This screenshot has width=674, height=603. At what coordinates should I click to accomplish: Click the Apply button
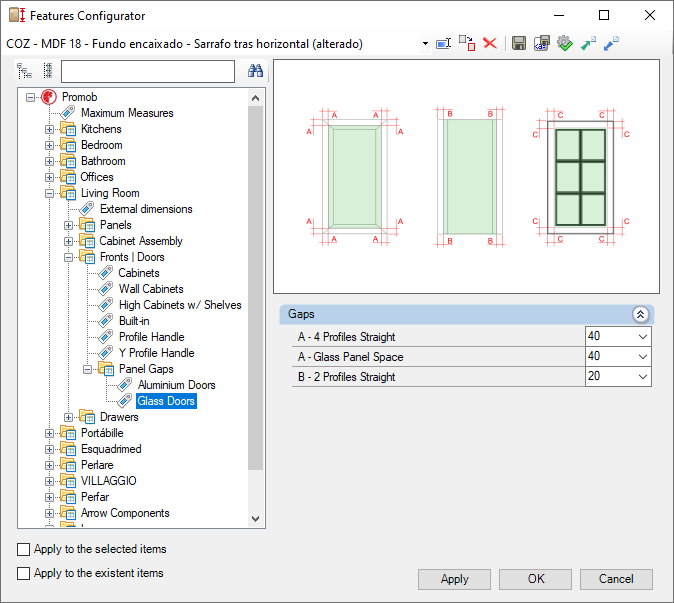point(454,579)
